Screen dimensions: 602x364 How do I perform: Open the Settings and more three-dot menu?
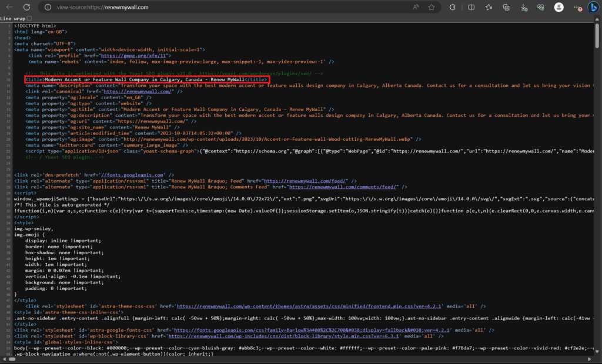(577, 7)
